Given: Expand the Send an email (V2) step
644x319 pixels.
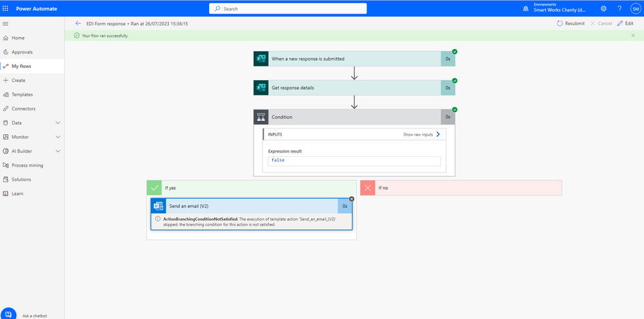Looking at the screenshot, I should pos(252,206).
